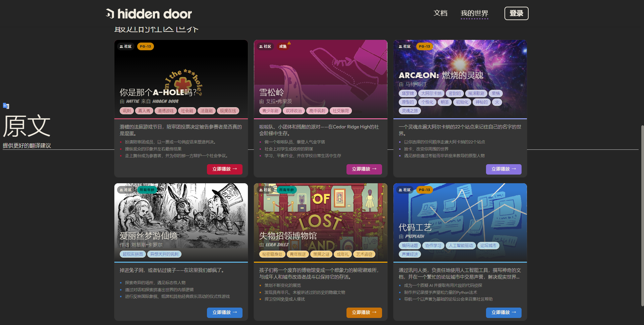
Task: Click the page vertical scrollbar
Action: click(x=642, y=215)
